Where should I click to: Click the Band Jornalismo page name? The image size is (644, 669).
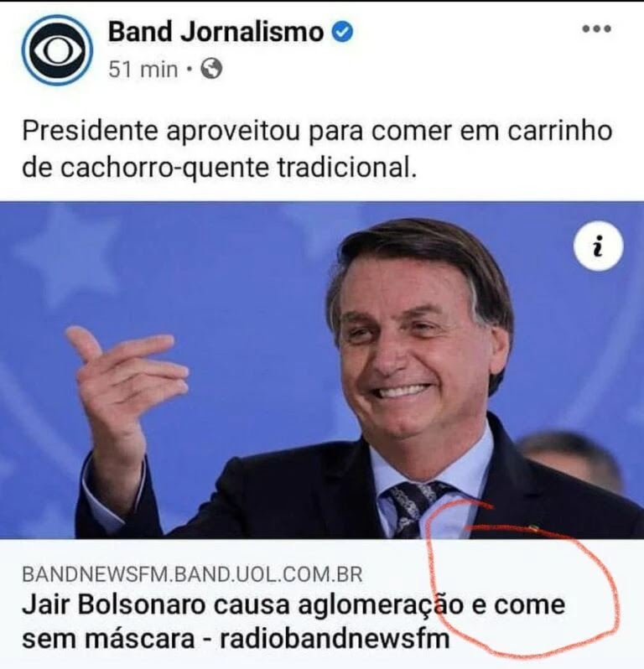pos(216,32)
